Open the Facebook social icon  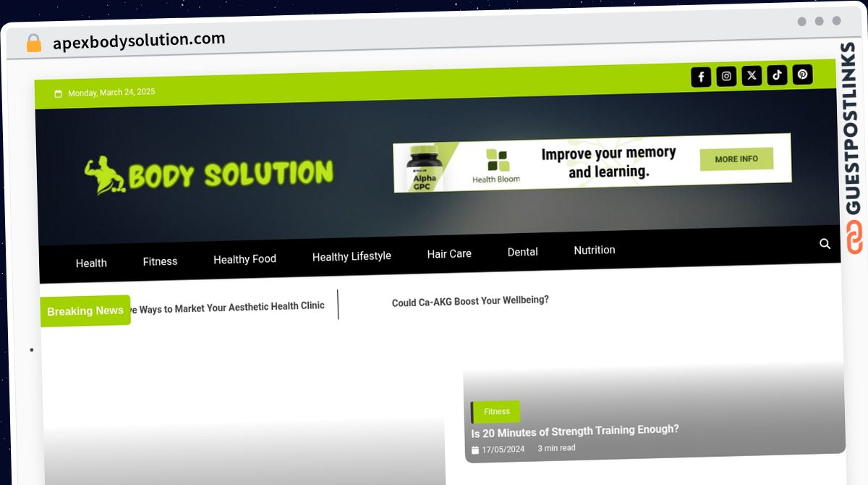(x=701, y=77)
